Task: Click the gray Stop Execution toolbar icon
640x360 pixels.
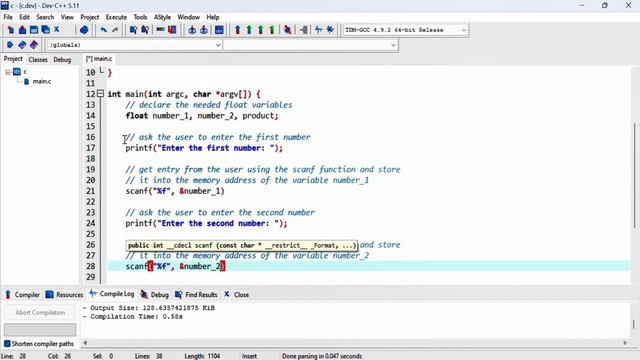Action: click(304, 30)
